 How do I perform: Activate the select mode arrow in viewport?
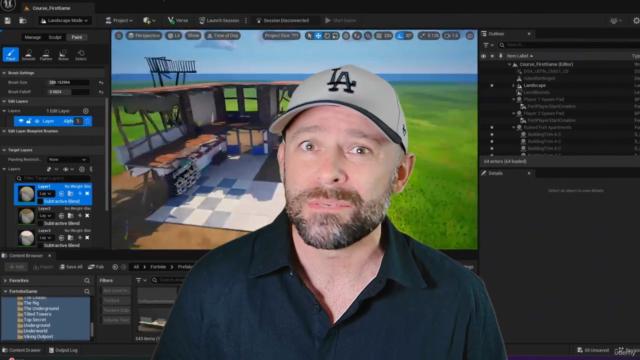pos(309,36)
